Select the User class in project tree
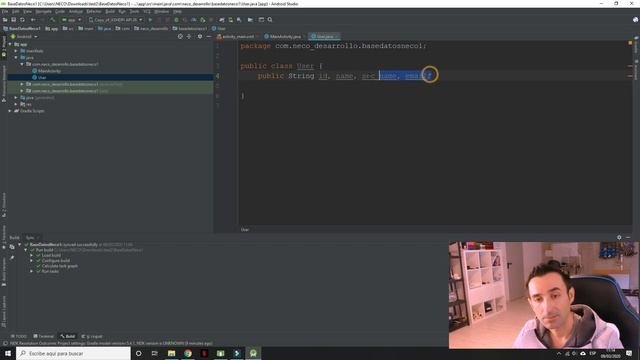This screenshot has height=360, width=640. click(40, 78)
